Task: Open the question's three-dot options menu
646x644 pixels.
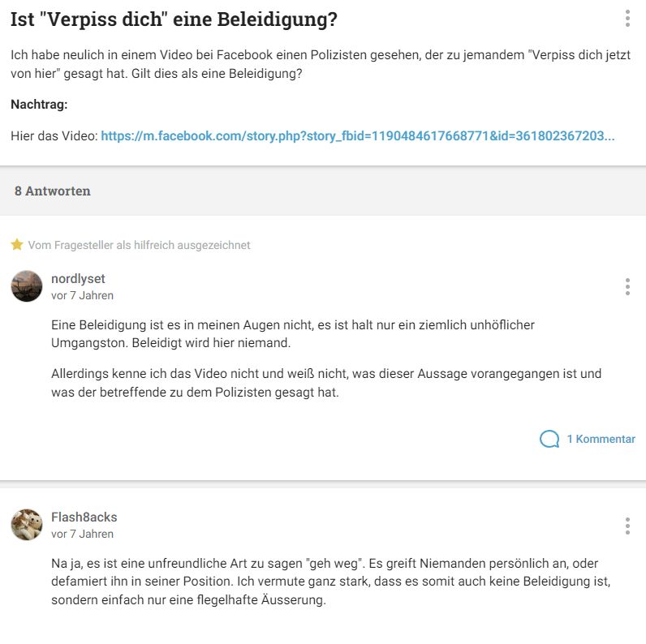Action: (x=627, y=19)
